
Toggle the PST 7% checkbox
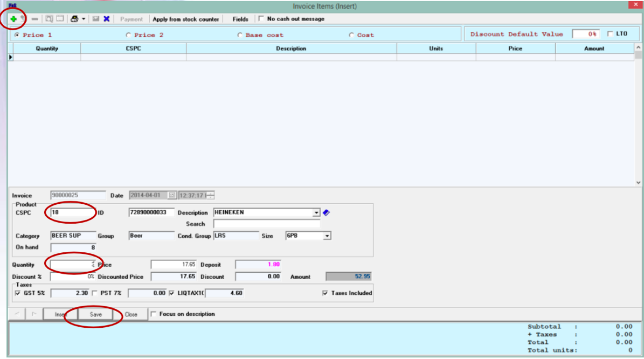(x=95, y=293)
